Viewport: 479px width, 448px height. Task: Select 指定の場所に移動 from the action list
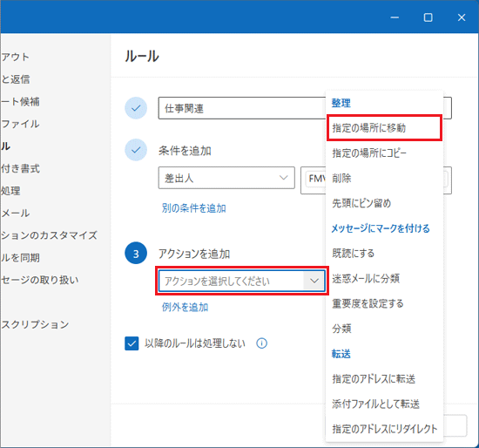tap(384, 128)
